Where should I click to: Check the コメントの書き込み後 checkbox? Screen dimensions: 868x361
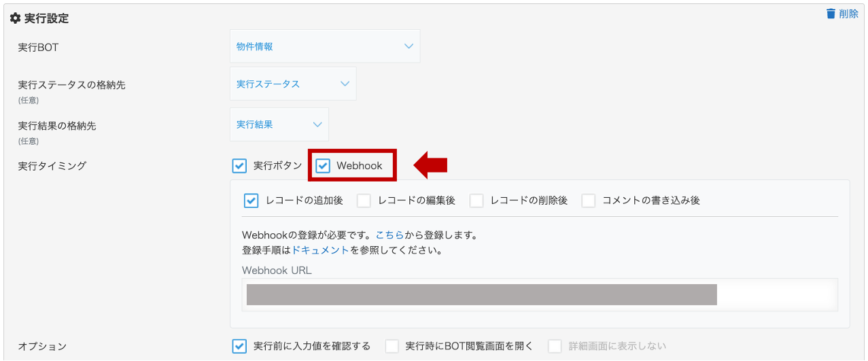pos(589,201)
